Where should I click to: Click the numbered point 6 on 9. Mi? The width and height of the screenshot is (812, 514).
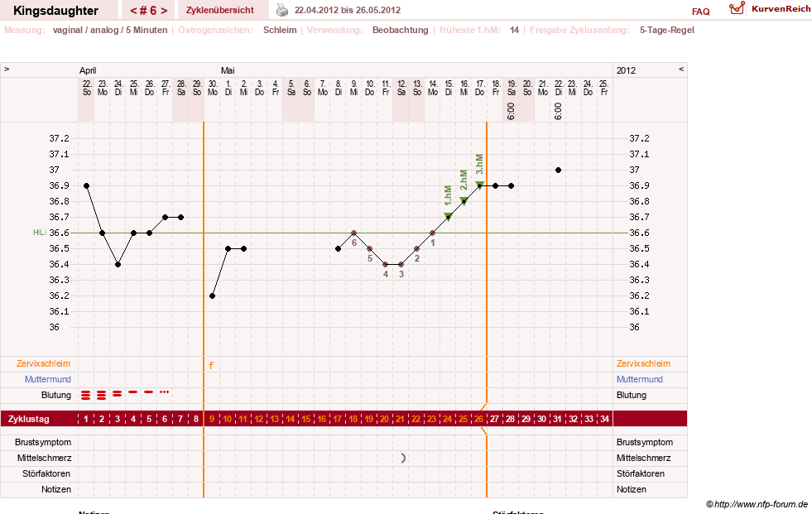[x=353, y=233]
